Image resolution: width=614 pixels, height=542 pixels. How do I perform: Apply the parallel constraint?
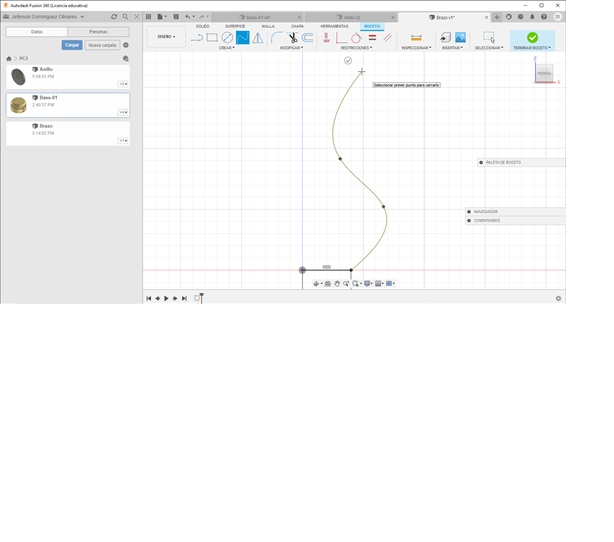pos(388,38)
